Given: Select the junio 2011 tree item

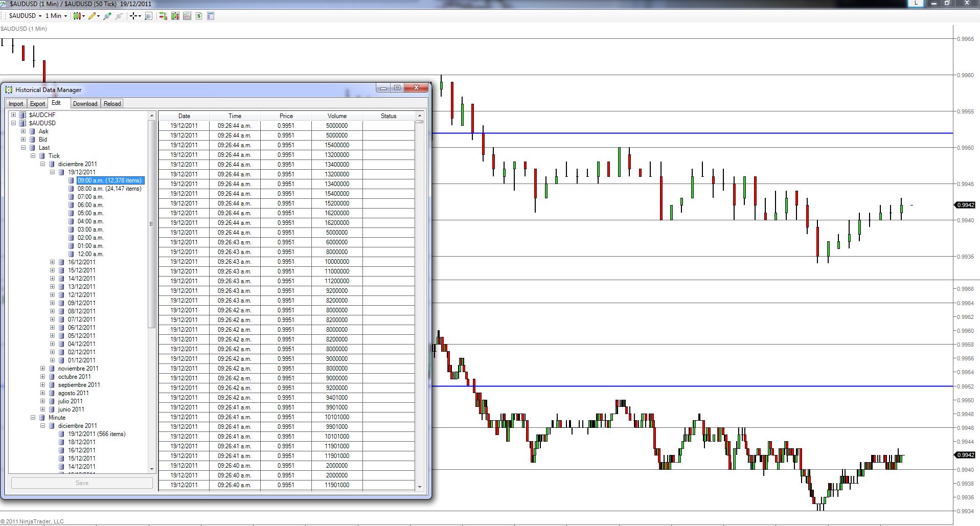Looking at the screenshot, I should pyautogui.click(x=71, y=409).
